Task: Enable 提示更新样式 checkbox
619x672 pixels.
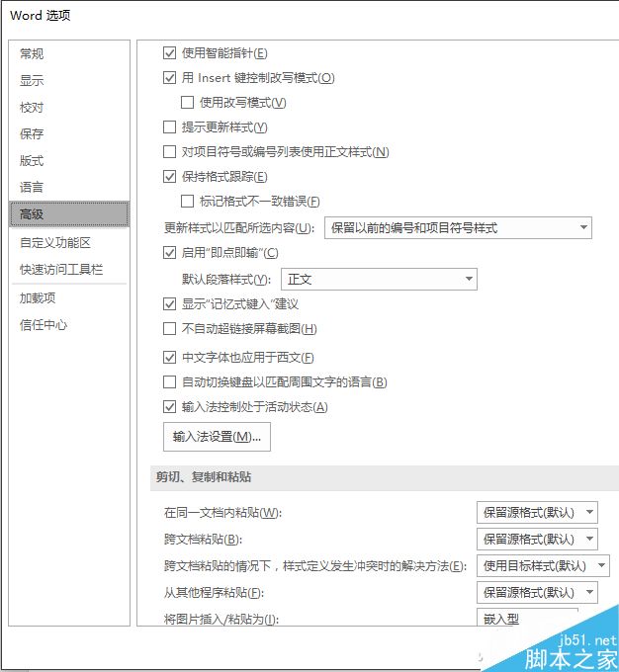Action: [x=169, y=127]
